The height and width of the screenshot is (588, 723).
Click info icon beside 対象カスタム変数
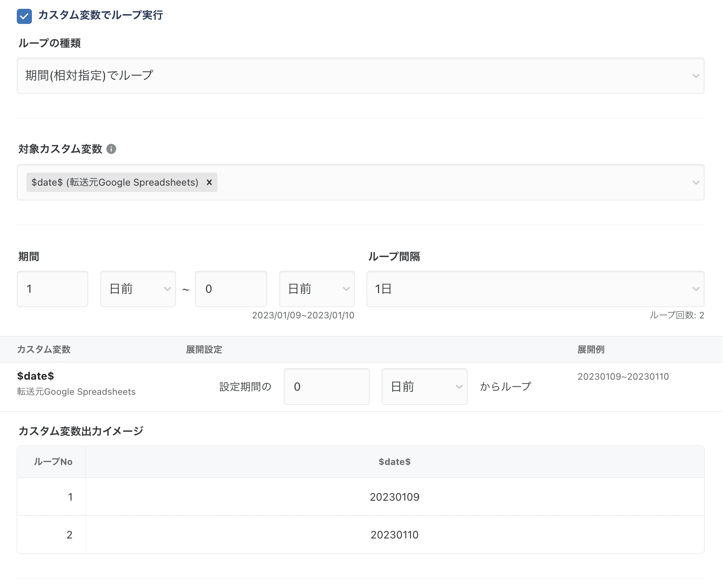click(x=111, y=149)
